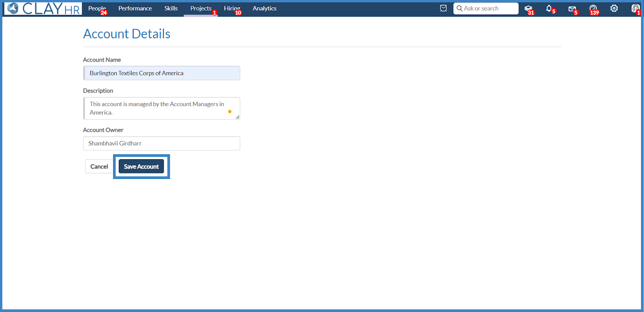The height and width of the screenshot is (312, 644).
Task: Focus the Description text area
Action: [162, 108]
